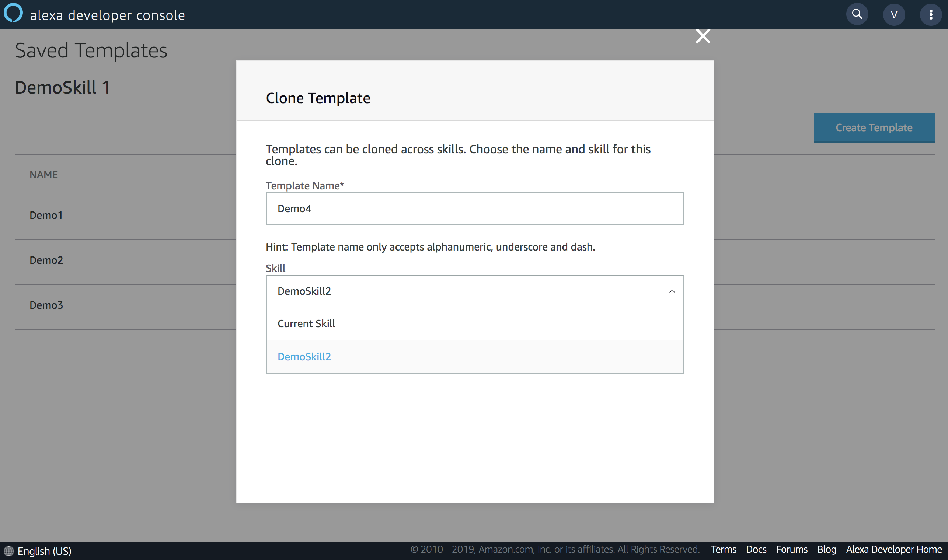Open the search icon in the top bar

[857, 14]
